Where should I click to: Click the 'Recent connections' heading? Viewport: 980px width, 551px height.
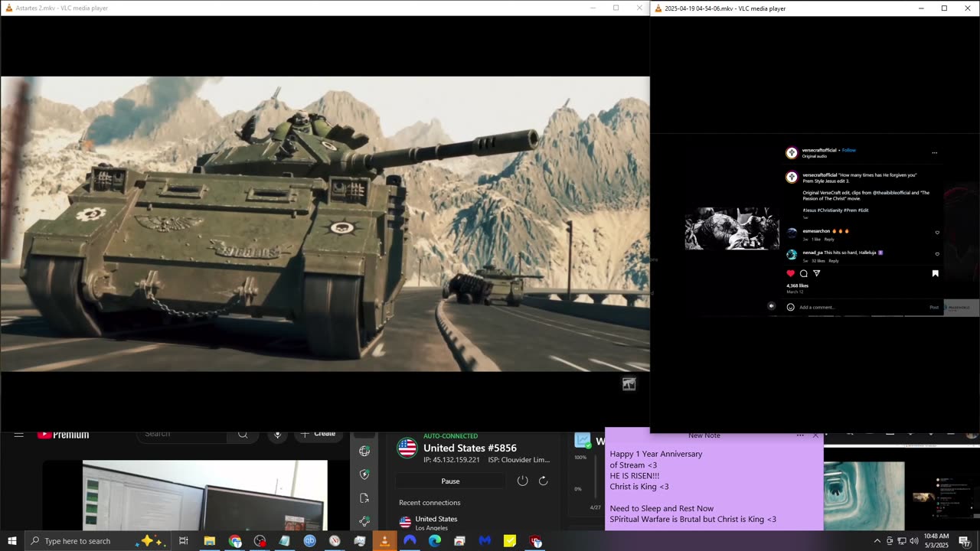click(430, 503)
